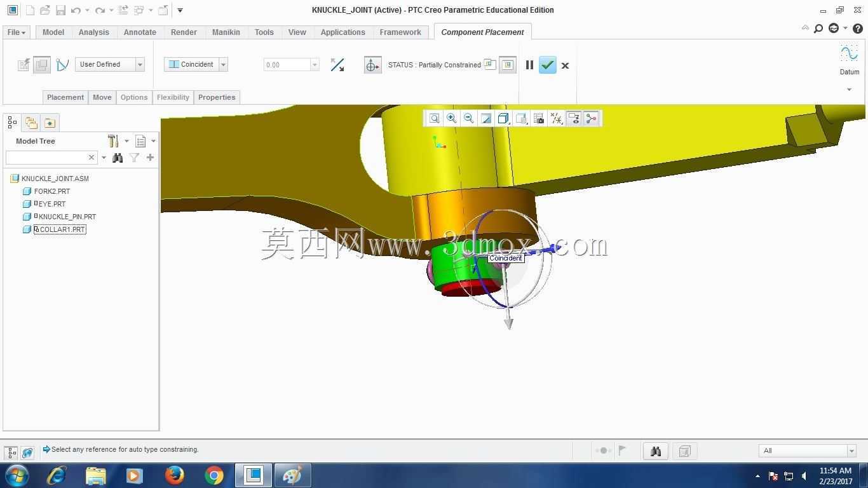Image resolution: width=868 pixels, height=488 pixels.
Task: Select the Favorites navigator tab
Action: click(x=50, y=122)
